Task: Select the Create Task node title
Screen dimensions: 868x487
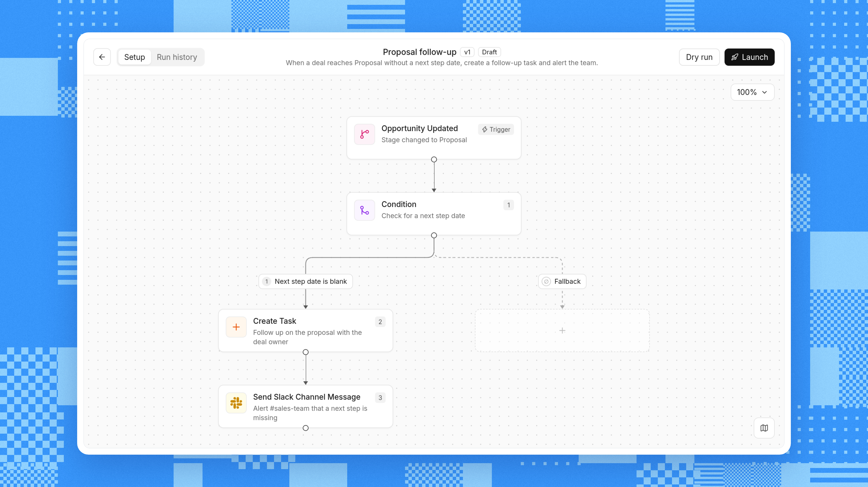Action: [275, 321]
